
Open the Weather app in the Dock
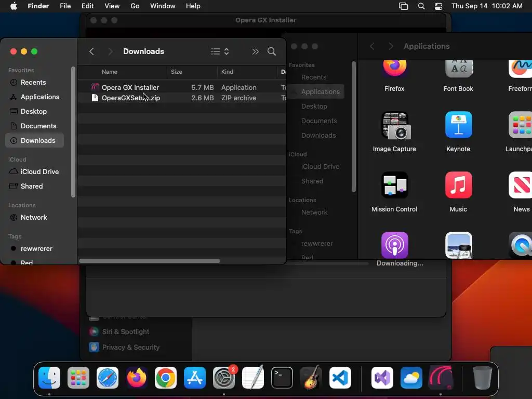click(411, 378)
